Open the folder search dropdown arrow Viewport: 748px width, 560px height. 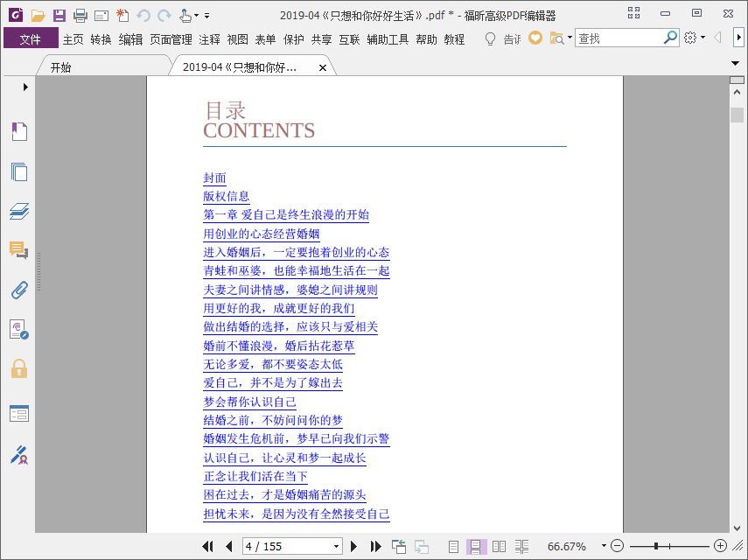point(570,38)
